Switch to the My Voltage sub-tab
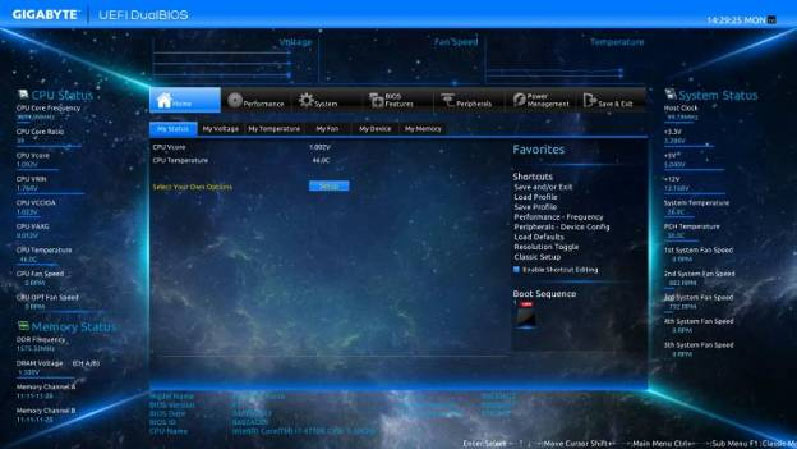Viewport: 797px width, 449px height. 221,129
